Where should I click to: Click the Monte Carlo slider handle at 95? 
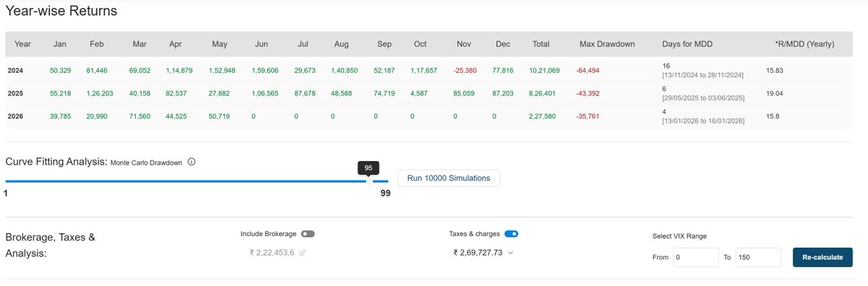pos(369,181)
